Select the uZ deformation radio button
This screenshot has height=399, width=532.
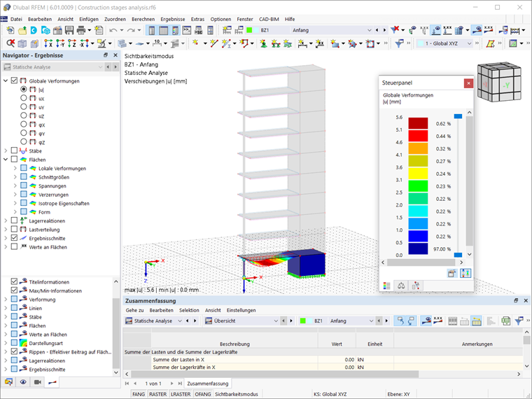coord(23,115)
